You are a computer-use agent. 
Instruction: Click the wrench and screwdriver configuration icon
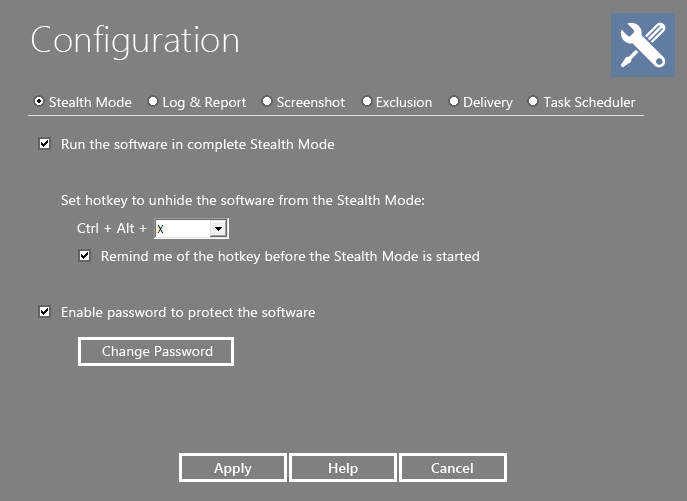tap(643, 46)
